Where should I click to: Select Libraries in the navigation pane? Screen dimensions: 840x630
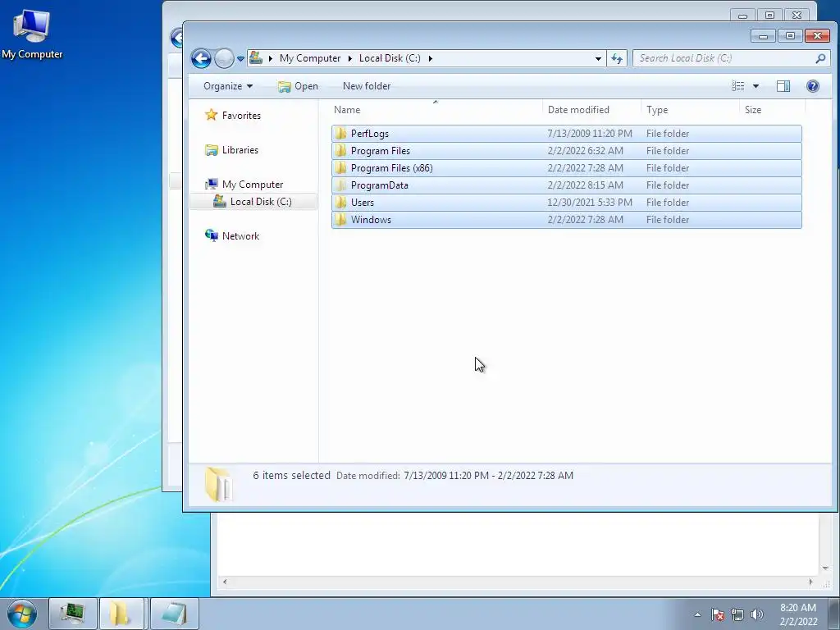240,150
